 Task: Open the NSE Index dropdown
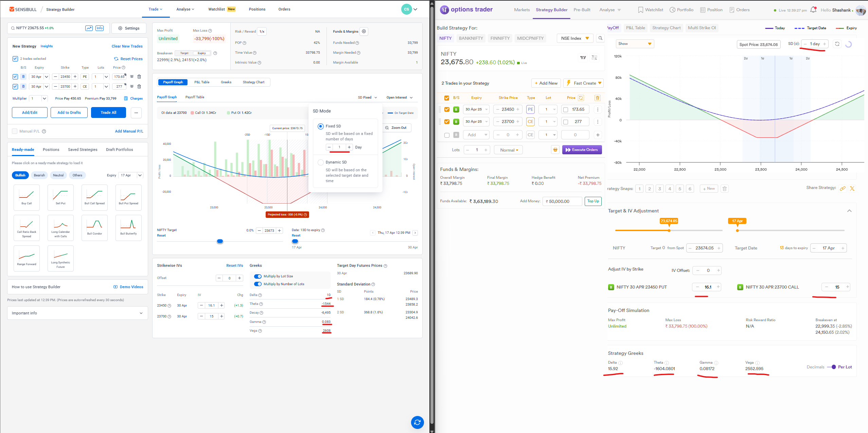pyautogui.click(x=575, y=38)
